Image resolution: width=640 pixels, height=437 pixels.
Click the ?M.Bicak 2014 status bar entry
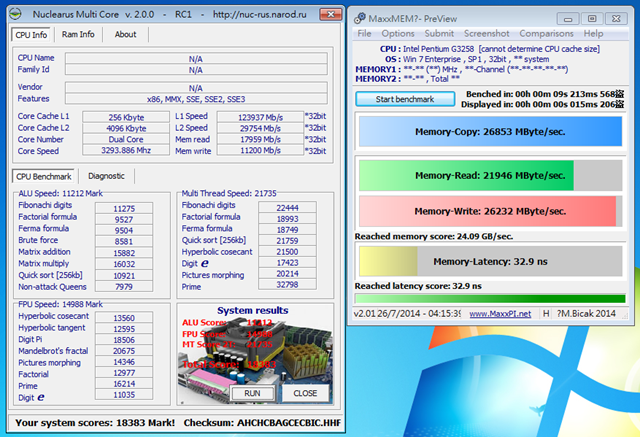tap(586, 313)
